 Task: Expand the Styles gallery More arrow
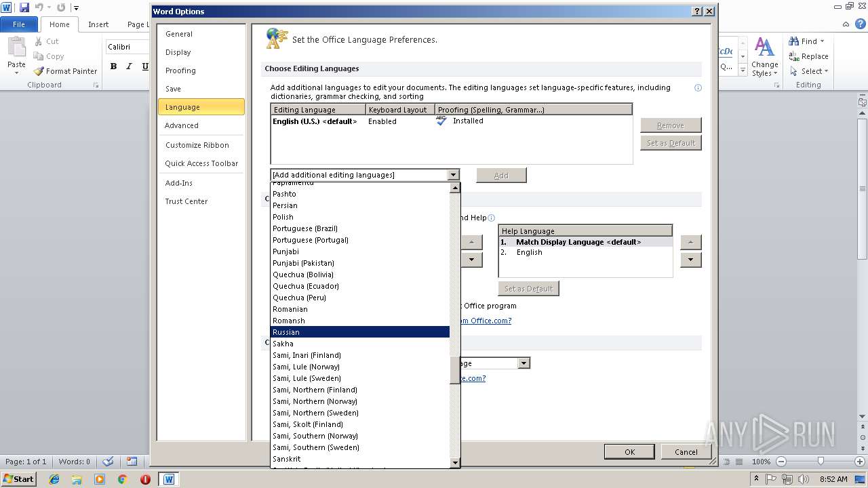743,71
